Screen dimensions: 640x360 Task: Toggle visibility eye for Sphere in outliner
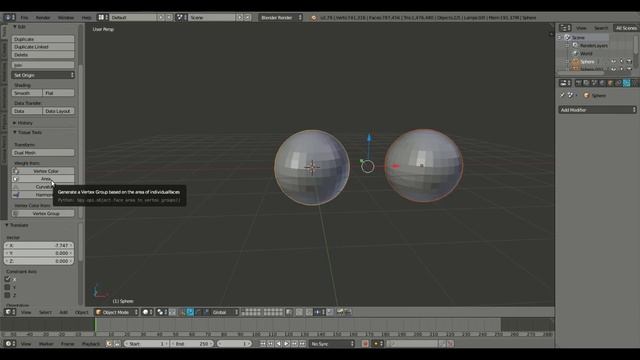(x=613, y=61)
